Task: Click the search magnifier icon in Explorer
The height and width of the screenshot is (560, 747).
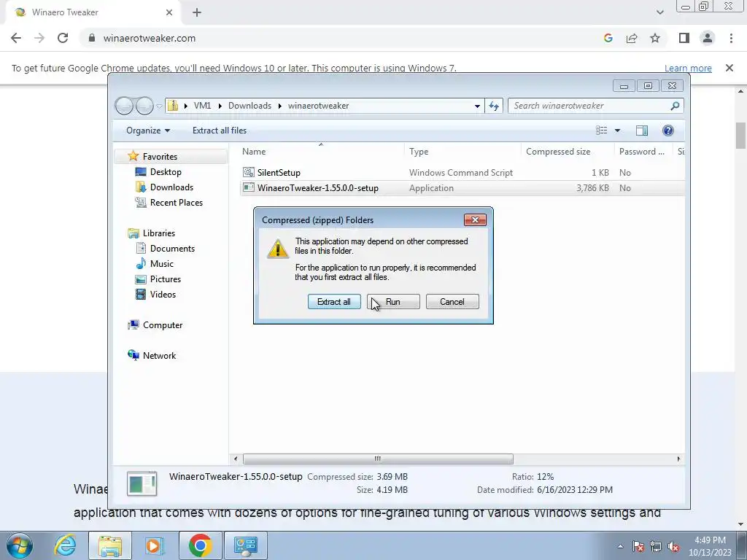Action: point(675,106)
